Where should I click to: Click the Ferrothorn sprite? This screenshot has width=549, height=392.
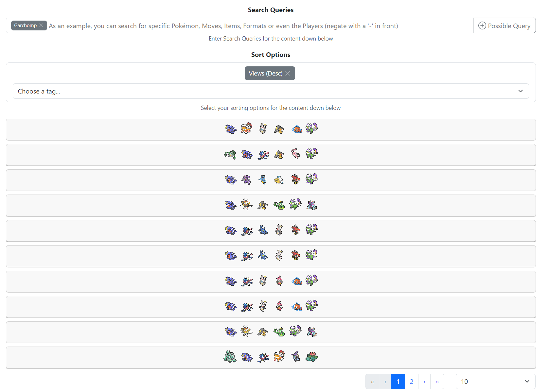click(x=230, y=154)
